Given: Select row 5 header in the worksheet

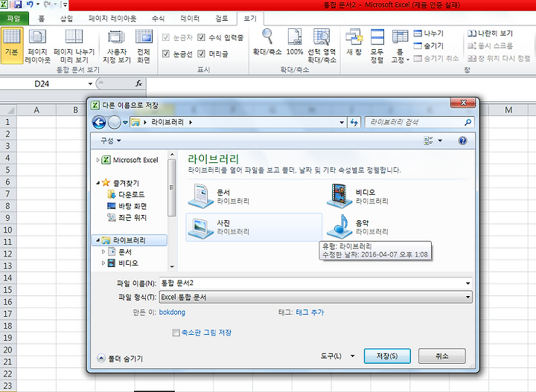Looking at the screenshot, I should point(8,170).
